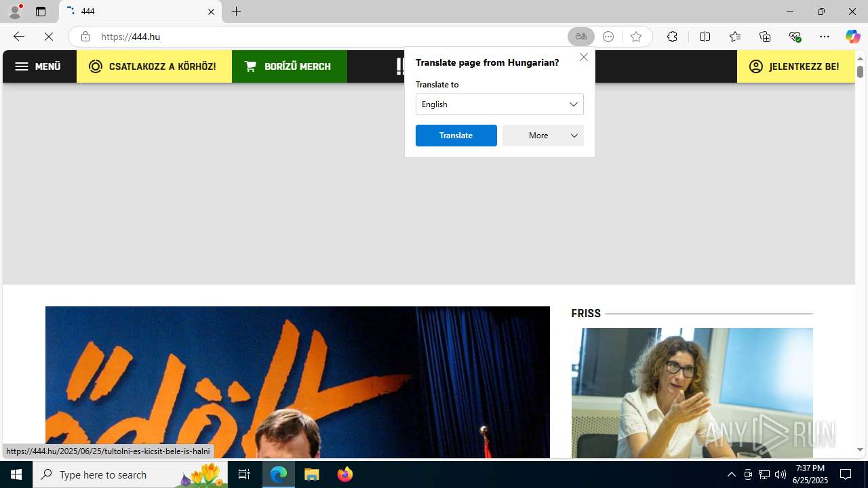Click scrollbar up arrow
Viewport: 868px width, 488px height.
click(860, 58)
